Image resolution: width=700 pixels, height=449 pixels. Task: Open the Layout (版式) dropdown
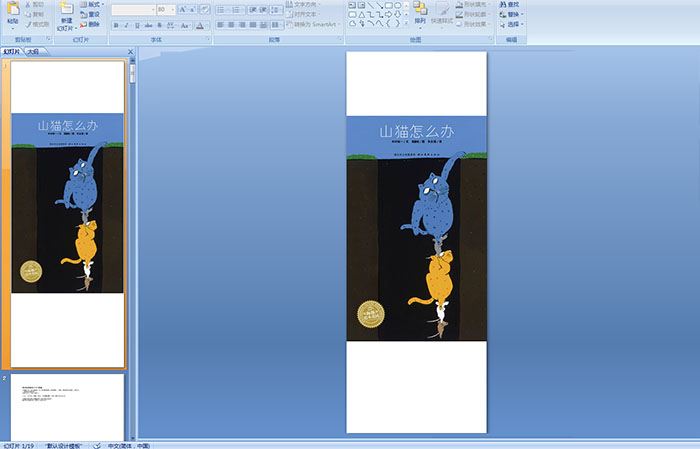coord(92,4)
